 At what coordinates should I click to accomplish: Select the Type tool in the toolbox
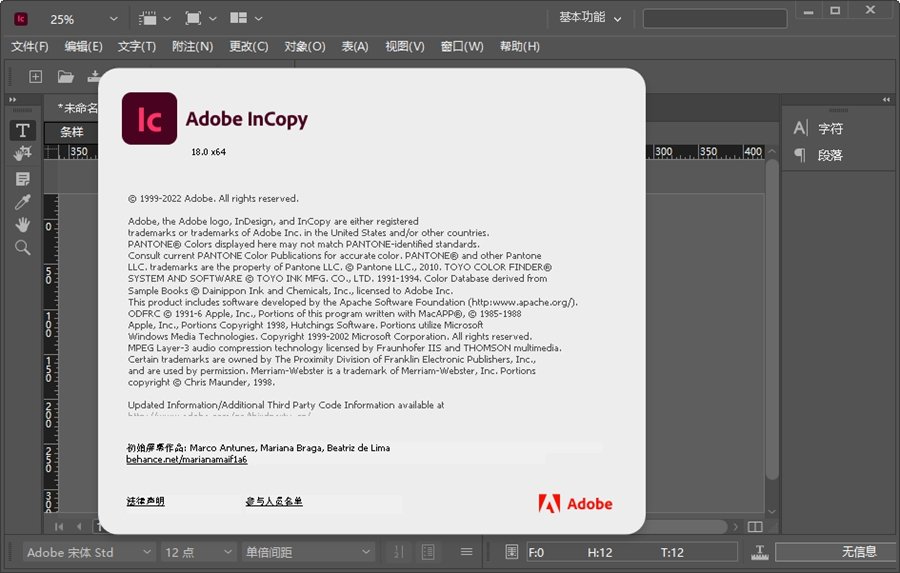click(x=22, y=130)
